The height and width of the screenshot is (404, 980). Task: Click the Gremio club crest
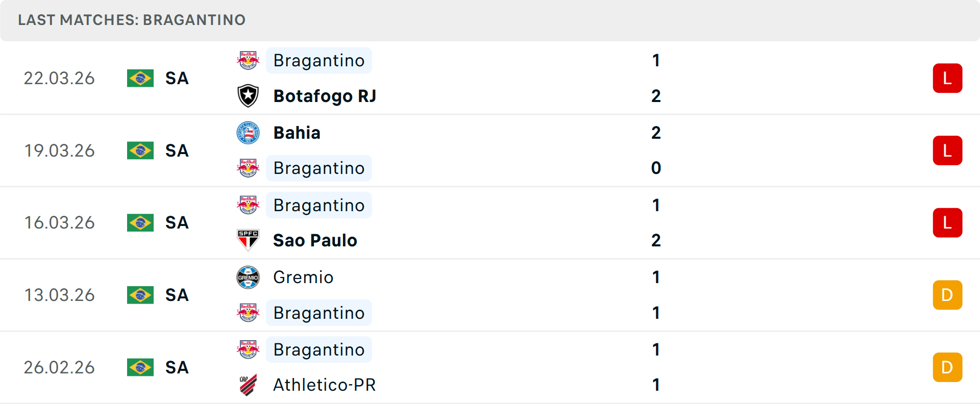tap(248, 277)
